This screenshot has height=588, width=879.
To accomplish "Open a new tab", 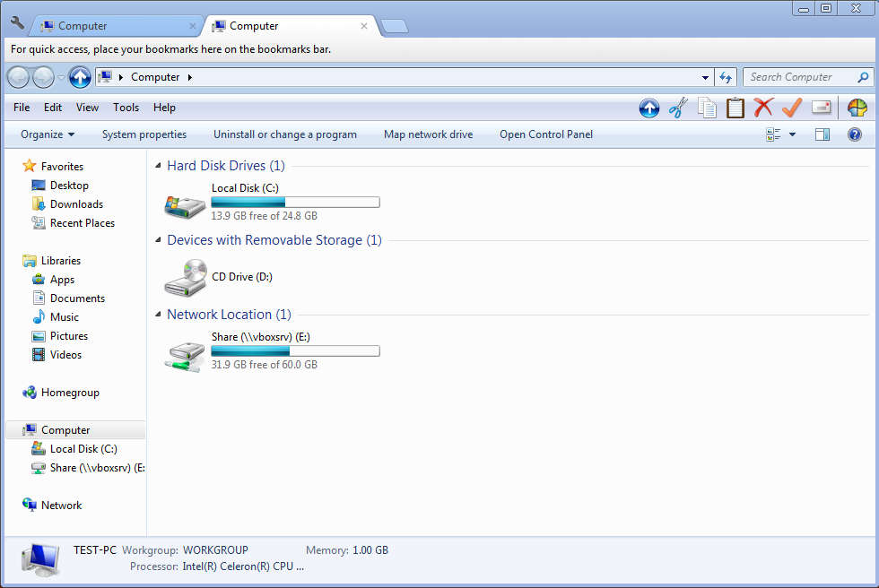I will tap(395, 26).
